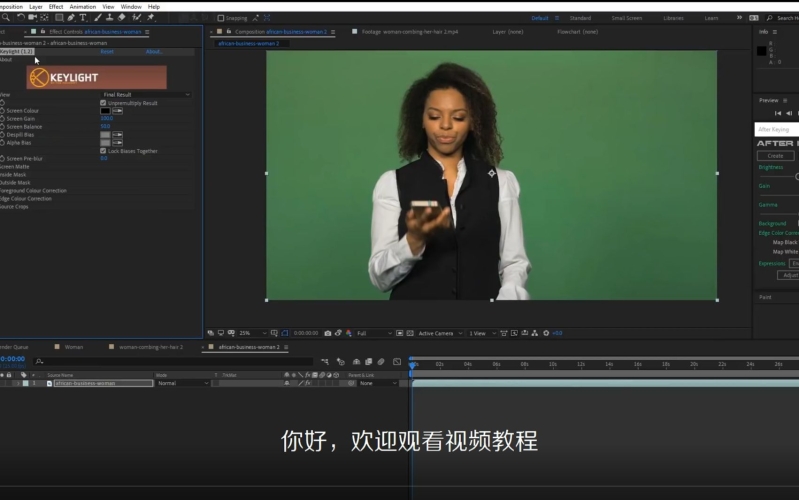This screenshot has height=500, width=799.
Task: Open the Active Camera dropdown
Action: point(440,333)
